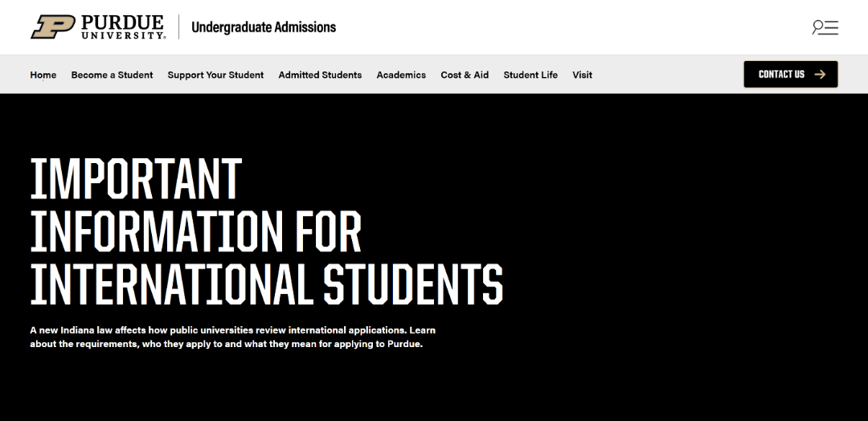Click the Important Information for International Students headline

[x=266, y=231]
